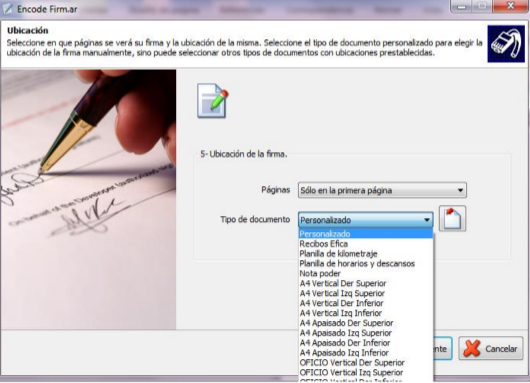The width and height of the screenshot is (530, 383).
Task: Click the token device icon in header
Action: (x=506, y=44)
